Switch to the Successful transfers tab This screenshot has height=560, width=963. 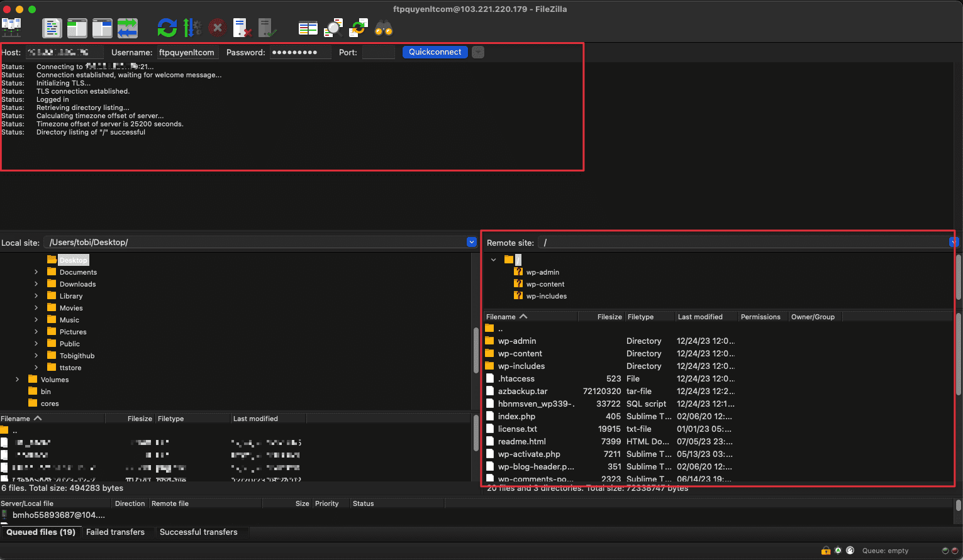(198, 532)
